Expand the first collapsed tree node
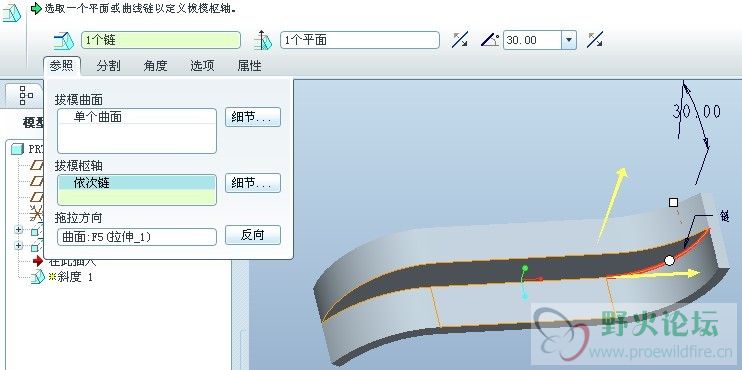Viewport: 742px width, 370px height. [18, 230]
